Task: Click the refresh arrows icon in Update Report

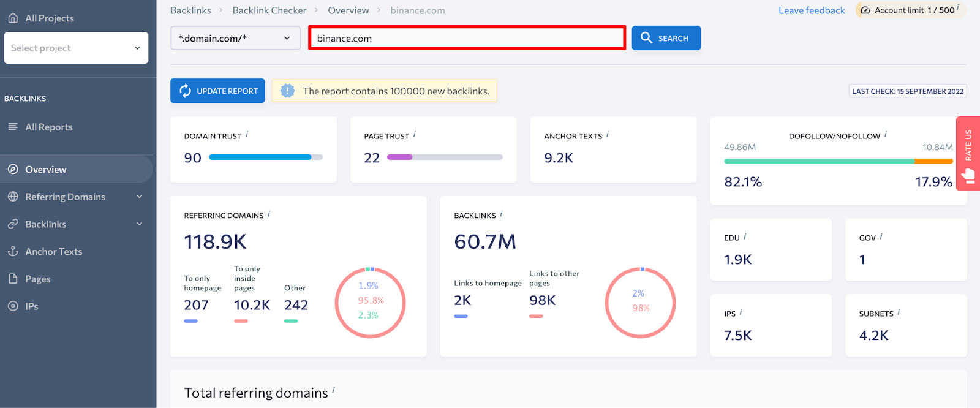Action: [x=186, y=91]
